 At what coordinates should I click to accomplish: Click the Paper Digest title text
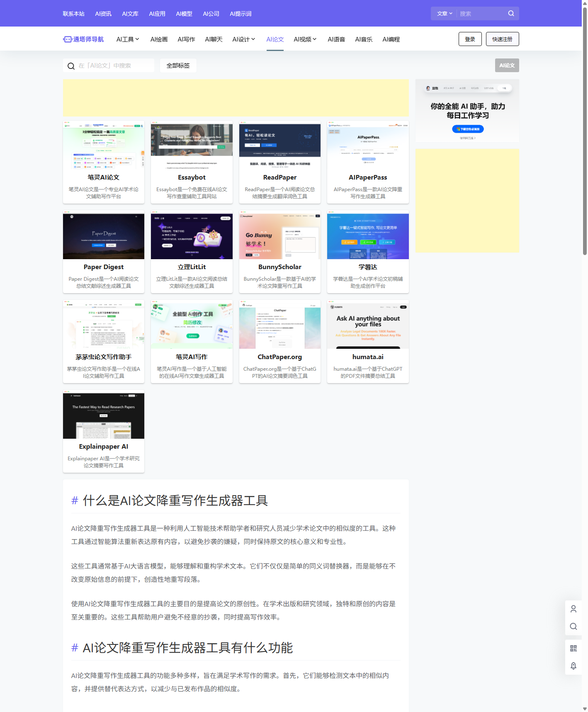click(104, 267)
